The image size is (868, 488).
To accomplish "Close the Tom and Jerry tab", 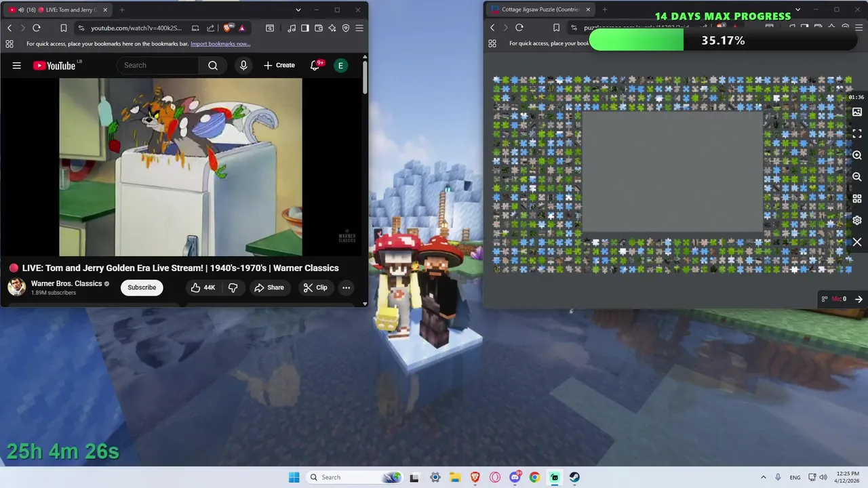I will click(x=104, y=10).
